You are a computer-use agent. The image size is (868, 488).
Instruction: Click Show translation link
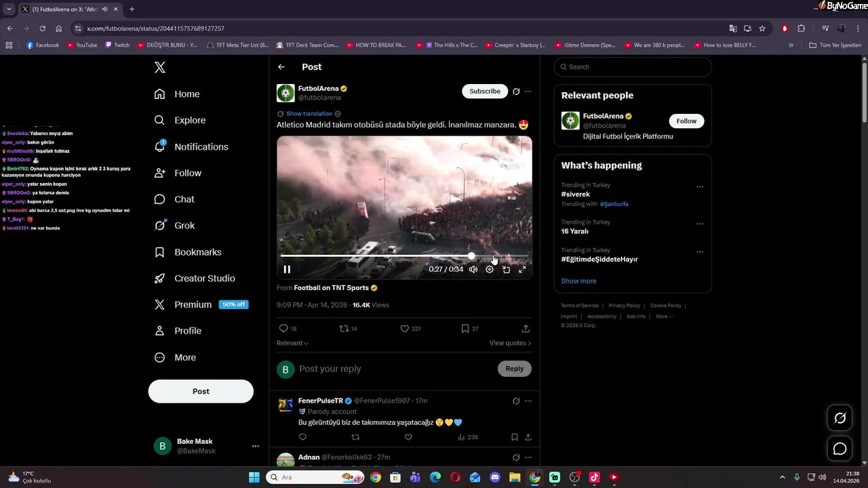coord(309,114)
